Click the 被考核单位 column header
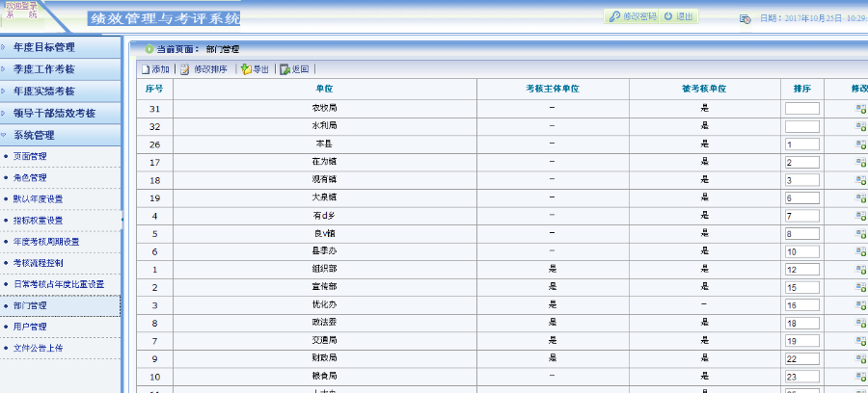Image resolution: width=868 pixels, height=393 pixels. pos(704,89)
